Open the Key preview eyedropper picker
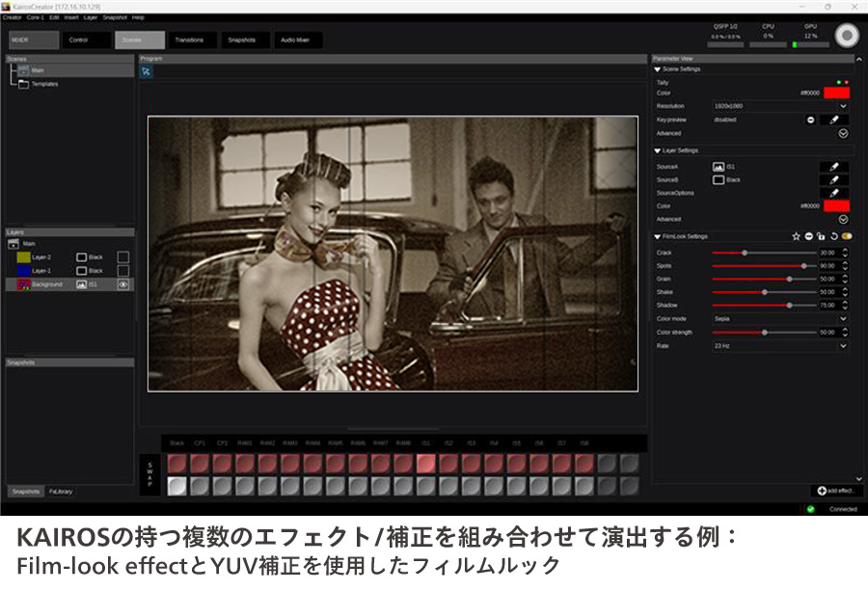The image size is (868, 591). tap(833, 120)
